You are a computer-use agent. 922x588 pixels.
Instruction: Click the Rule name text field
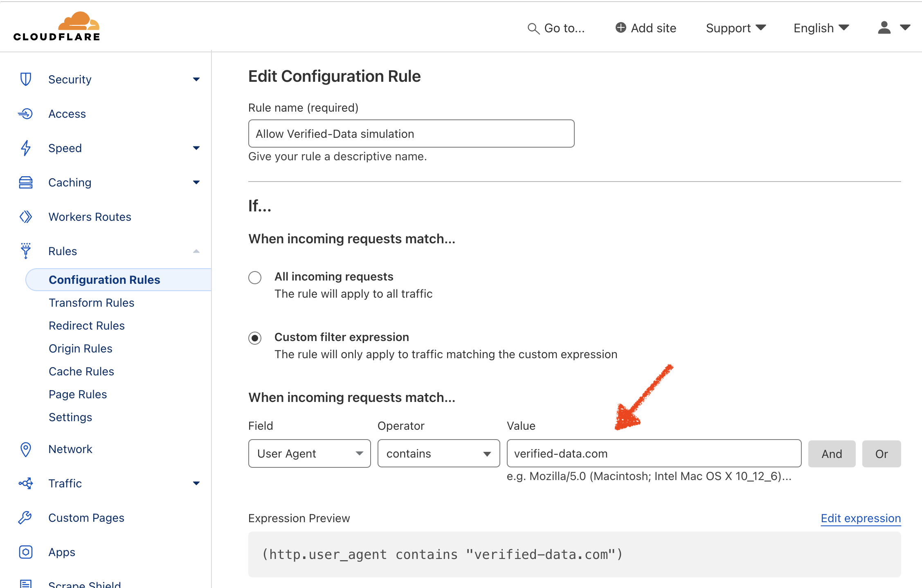click(x=411, y=134)
